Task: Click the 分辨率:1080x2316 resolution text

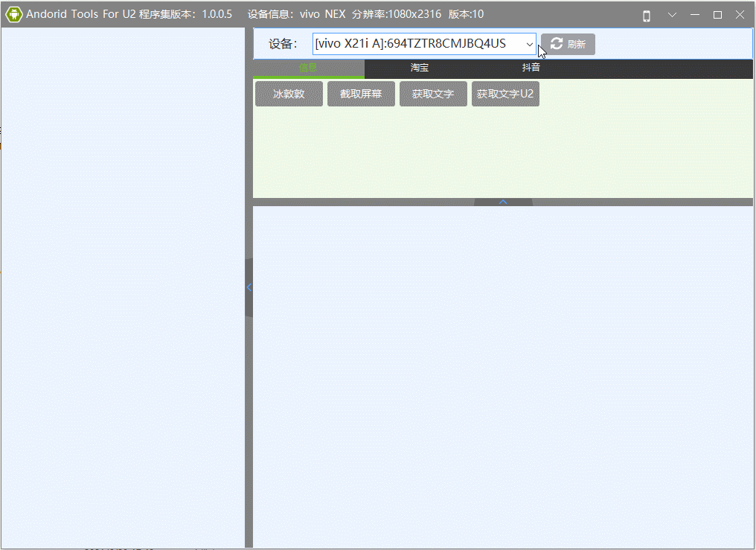Action: point(397,14)
